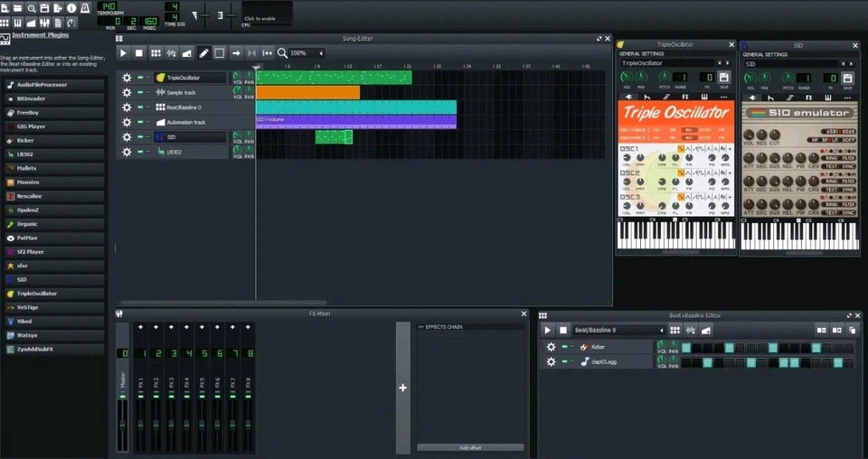Open Kicker gear menu in Beat+Bassline Editor
Viewport: 868px width, 459px height.
tap(551, 347)
